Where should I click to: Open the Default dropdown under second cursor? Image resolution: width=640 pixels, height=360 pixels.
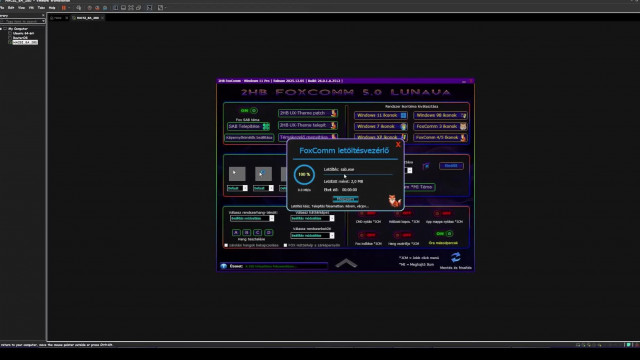271,188
